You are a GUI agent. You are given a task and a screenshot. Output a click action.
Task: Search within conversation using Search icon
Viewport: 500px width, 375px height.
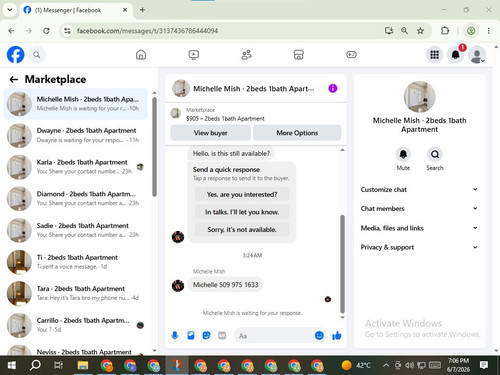coord(435,154)
